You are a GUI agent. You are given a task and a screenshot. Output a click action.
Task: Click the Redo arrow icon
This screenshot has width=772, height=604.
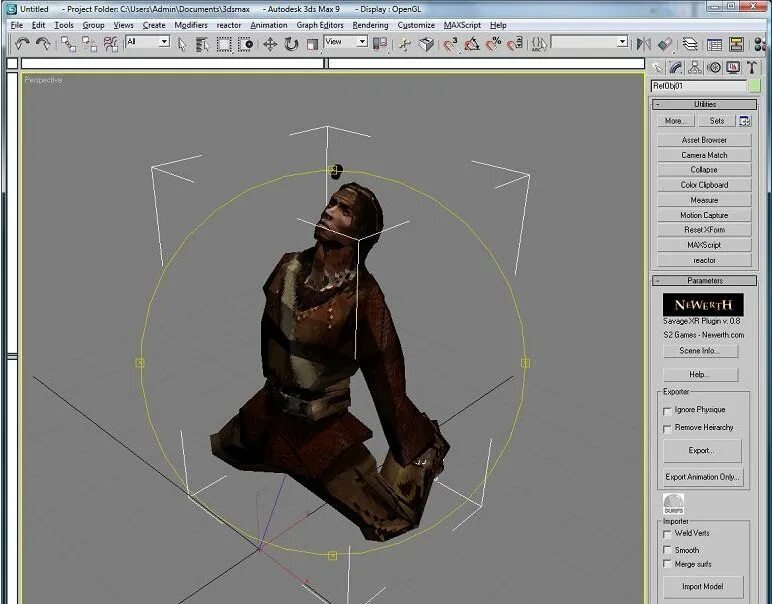pyautogui.click(x=43, y=44)
